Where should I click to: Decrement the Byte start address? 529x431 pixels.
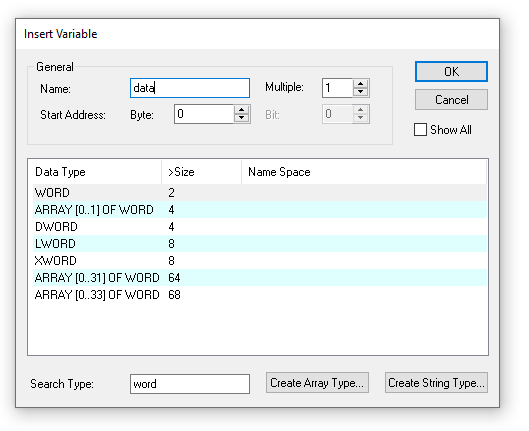(x=241, y=118)
